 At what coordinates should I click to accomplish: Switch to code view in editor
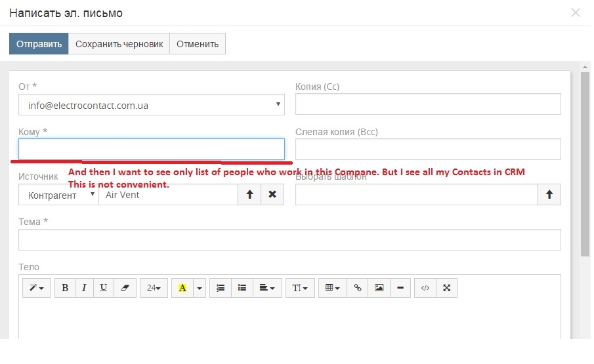(425, 288)
